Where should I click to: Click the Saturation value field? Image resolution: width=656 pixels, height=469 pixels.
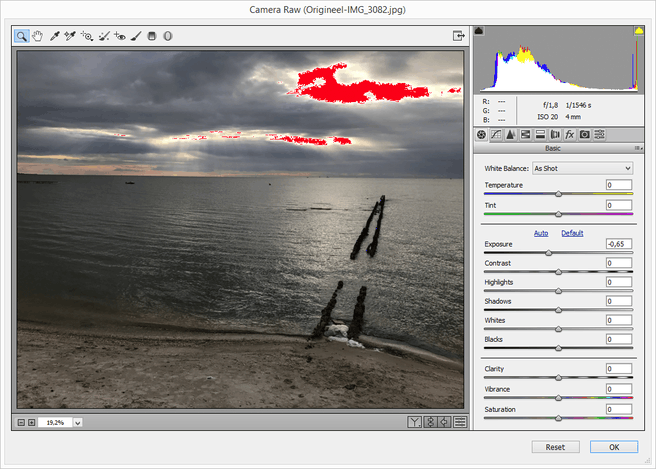click(x=619, y=409)
